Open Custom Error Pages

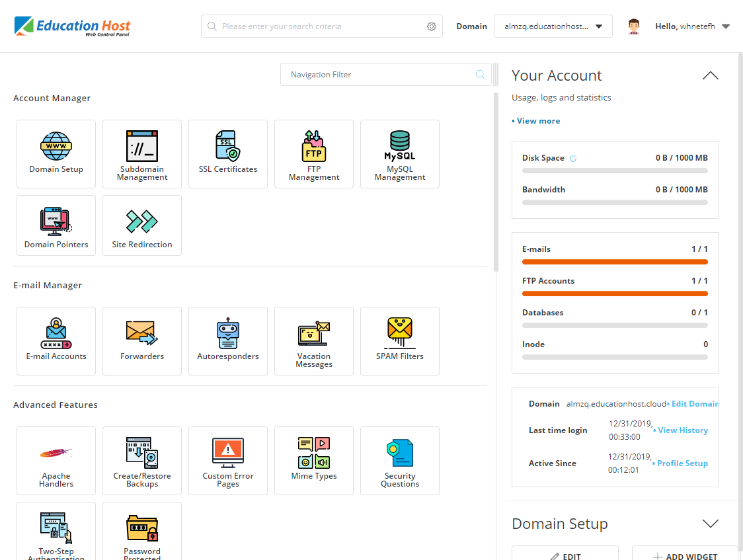[228, 461]
